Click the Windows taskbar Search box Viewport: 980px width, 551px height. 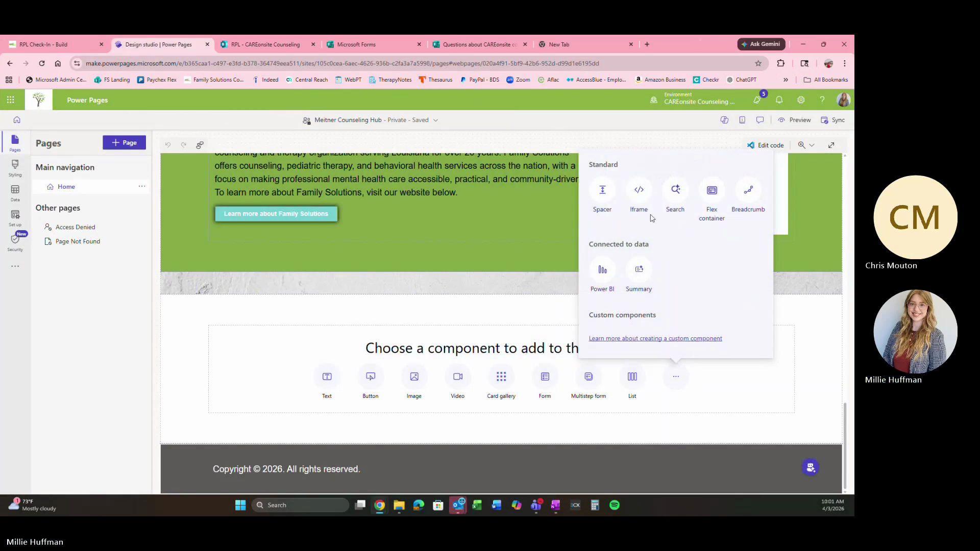point(300,505)
